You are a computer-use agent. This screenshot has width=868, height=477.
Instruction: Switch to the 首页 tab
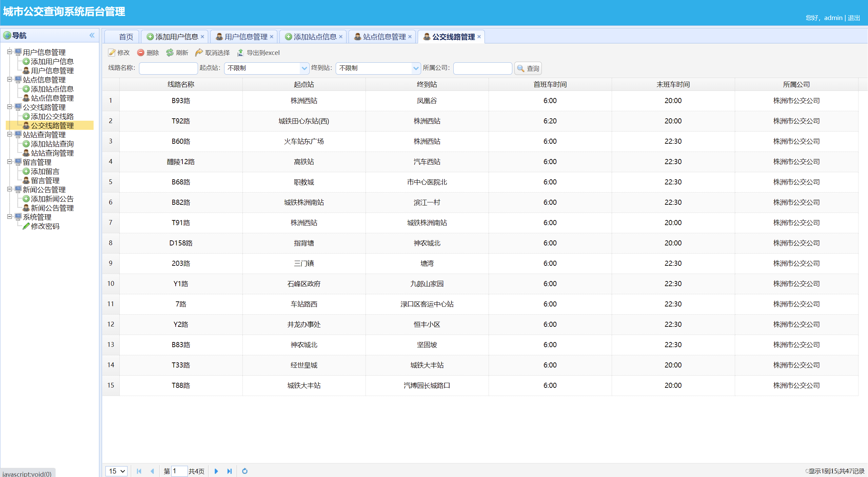[x=122, y=37]
